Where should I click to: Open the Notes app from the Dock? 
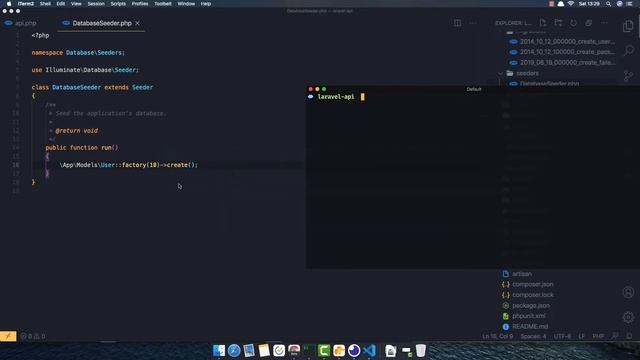pyautogui.click(x=264, y=350)
